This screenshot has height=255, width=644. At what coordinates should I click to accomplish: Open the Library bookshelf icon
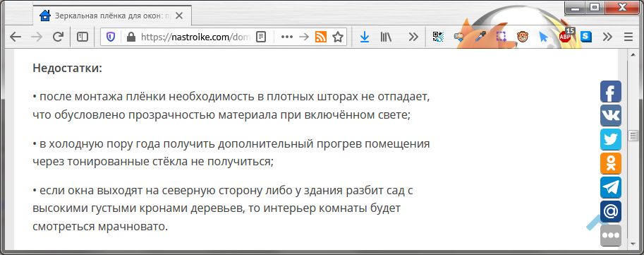[x=386, y=37]
